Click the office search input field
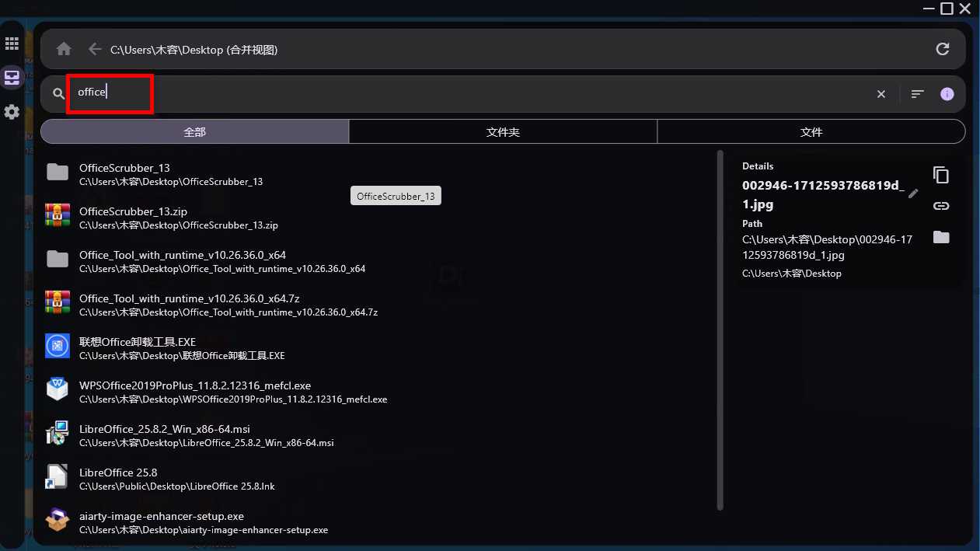Image resolution: width=980 pixels, height=551 pixels. 466,93
